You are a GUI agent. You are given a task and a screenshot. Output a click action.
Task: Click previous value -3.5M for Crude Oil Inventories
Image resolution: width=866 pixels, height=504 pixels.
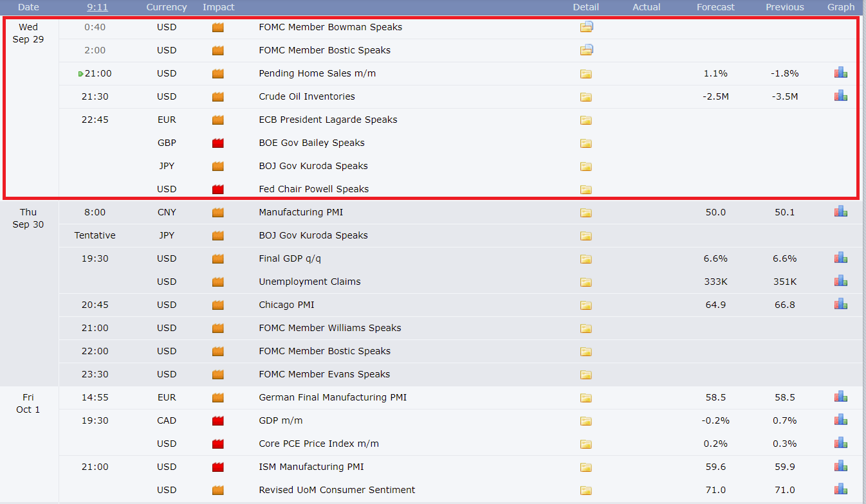tap(785, 96)
